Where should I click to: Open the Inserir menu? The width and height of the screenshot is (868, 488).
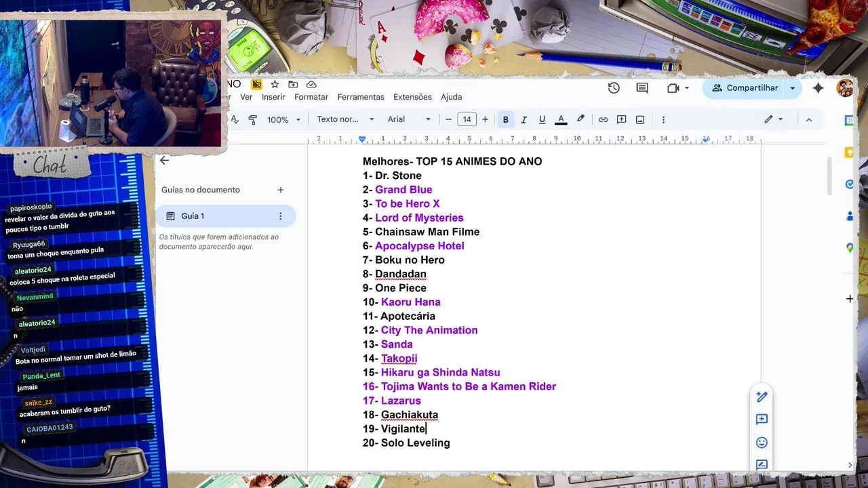273,97
